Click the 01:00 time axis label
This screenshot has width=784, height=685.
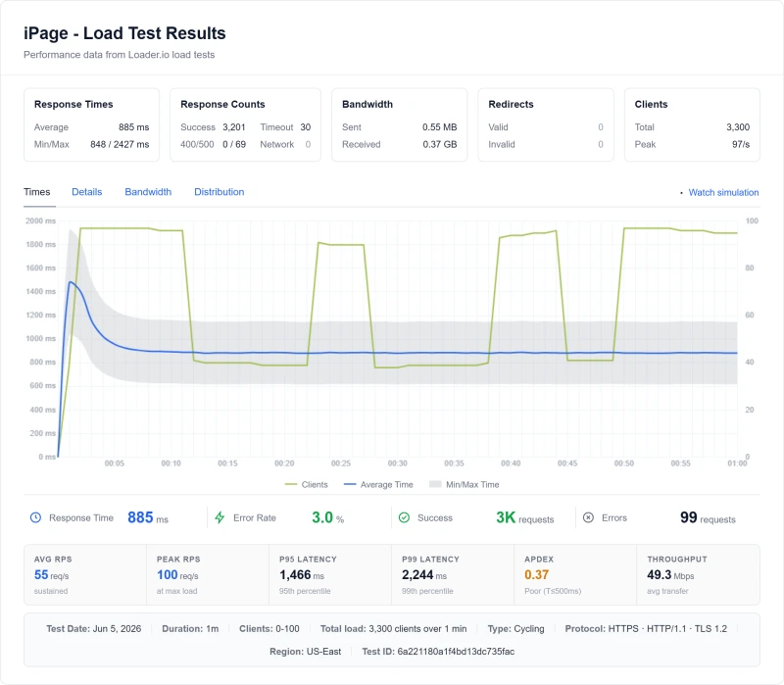tap(737, 464)
